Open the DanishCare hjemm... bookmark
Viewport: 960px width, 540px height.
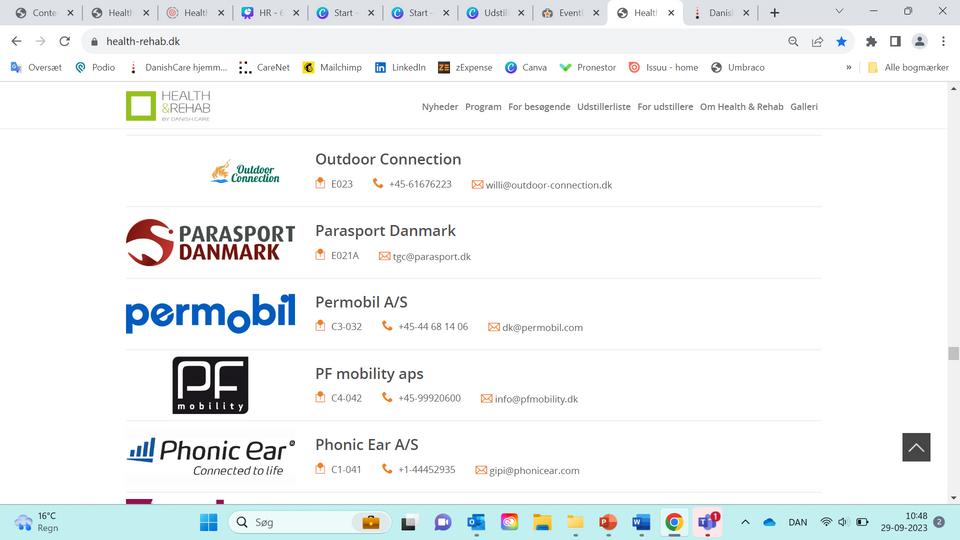[178, 67]
